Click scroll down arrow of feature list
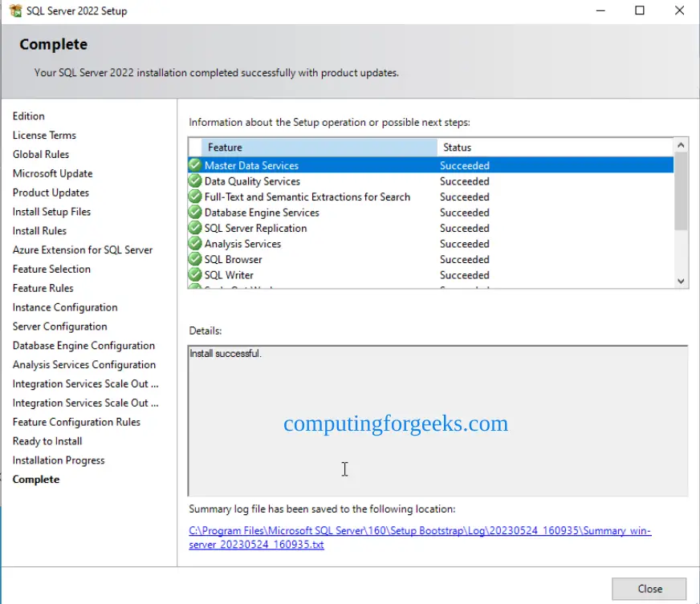700x604 pixels. pyautogui.click(x=681, y=281)
